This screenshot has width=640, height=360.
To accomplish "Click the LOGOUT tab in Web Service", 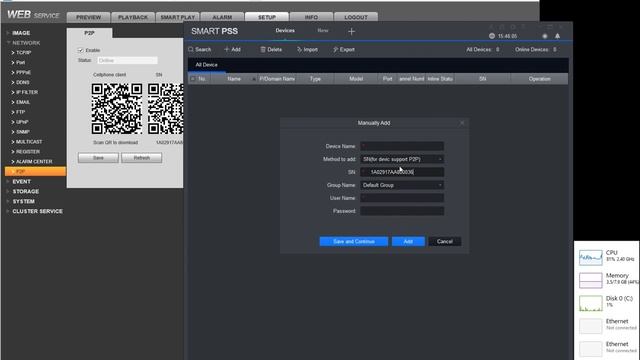I will coord(356,17).
